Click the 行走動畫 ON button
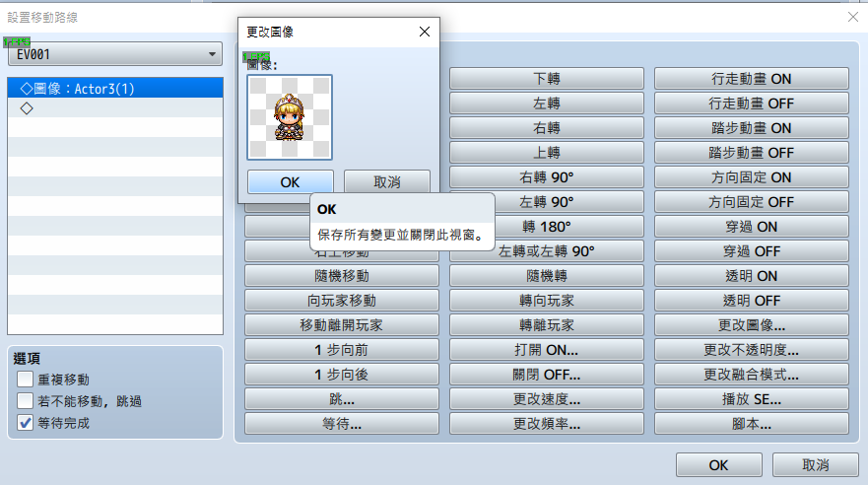The width and height of the screenshot is (868, 485). (751, 79)
